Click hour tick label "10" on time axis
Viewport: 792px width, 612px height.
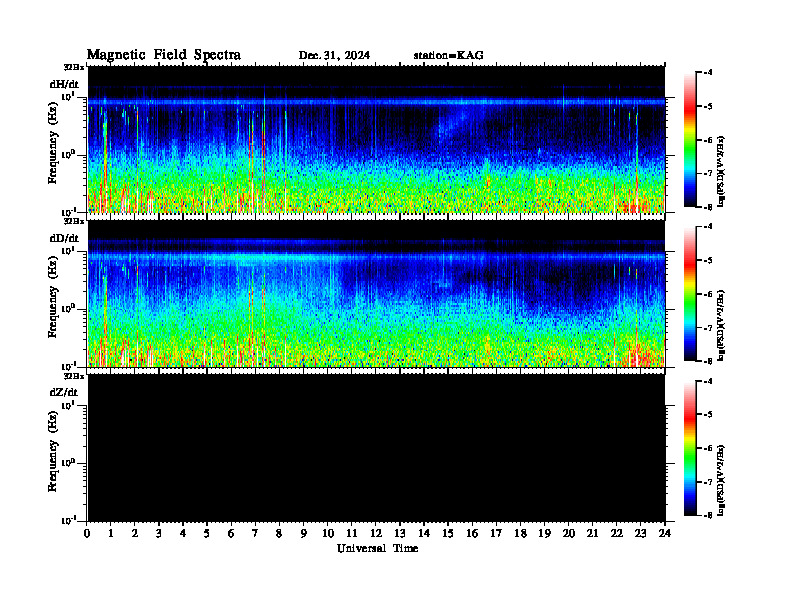coord(328,533)
